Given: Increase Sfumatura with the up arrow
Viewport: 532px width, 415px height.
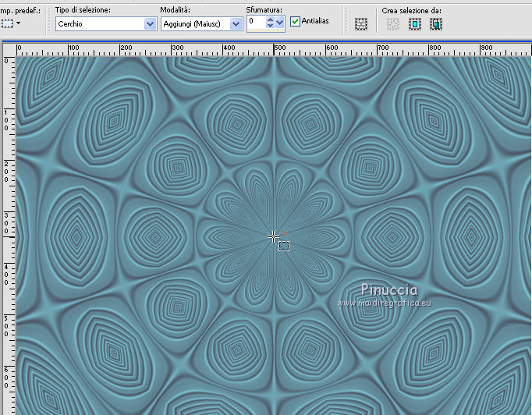Looking at the screenshot, I should (x=270, y=20).
